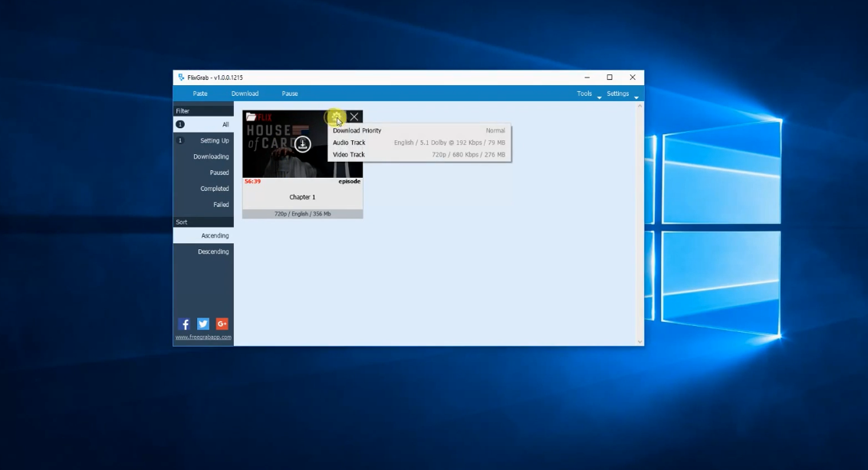Remove the video with the X icon
Image resolution: width=868 pixels, height=470 pixels.
354,117
